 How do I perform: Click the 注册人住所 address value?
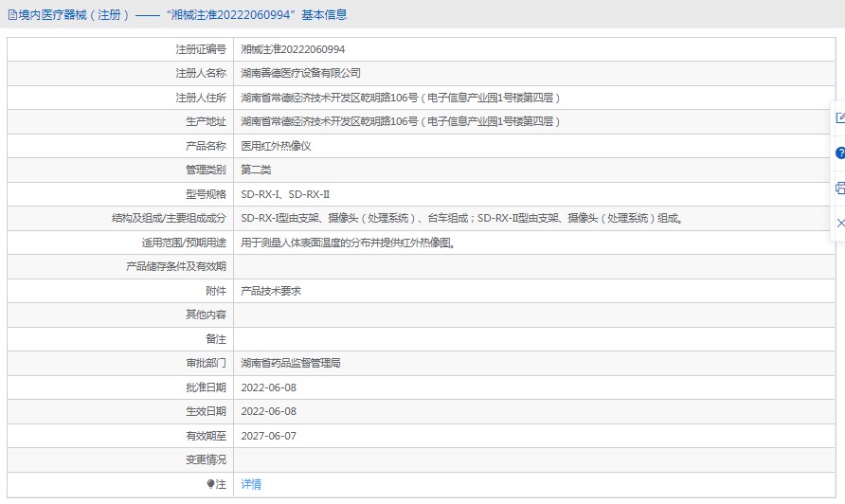(x=401, y=98)
